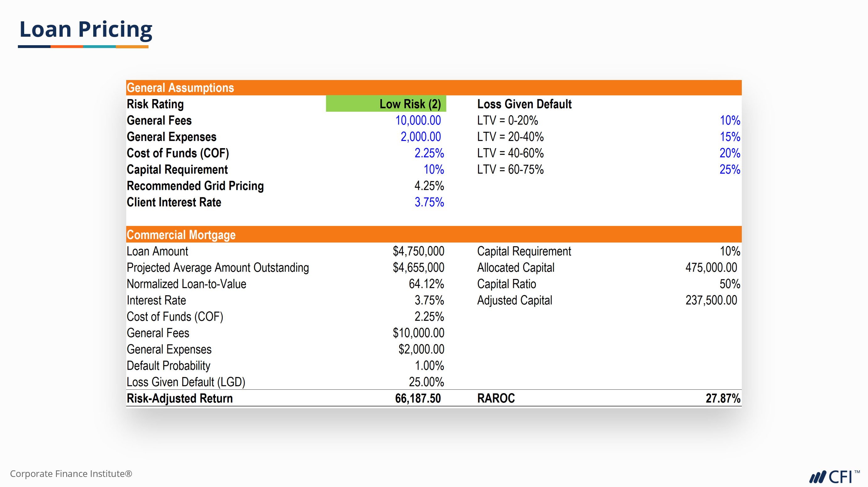Click the Risk-Adjusted Return value 66,187.50
The image size is (868, 487).
[x=418, y=399]
